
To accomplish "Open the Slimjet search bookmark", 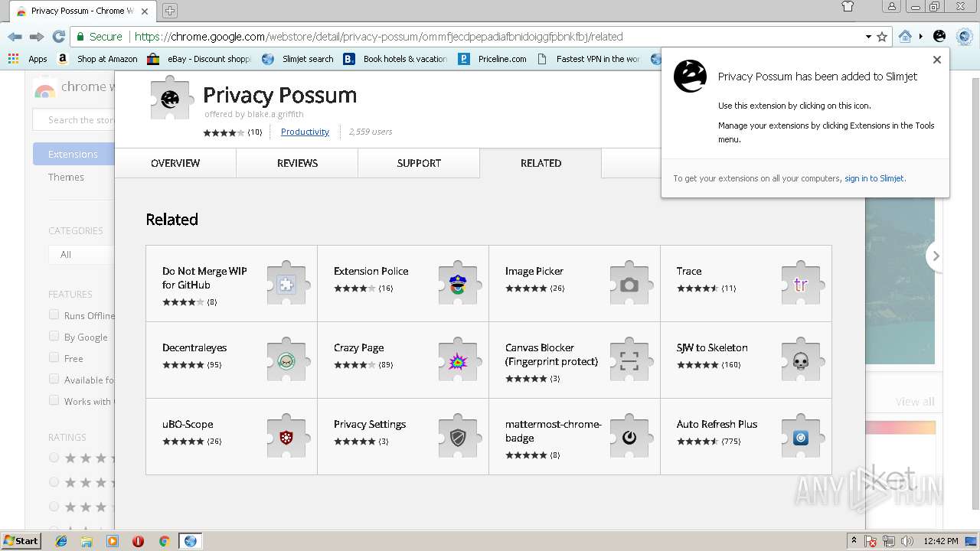I will (x=297, y=59).
